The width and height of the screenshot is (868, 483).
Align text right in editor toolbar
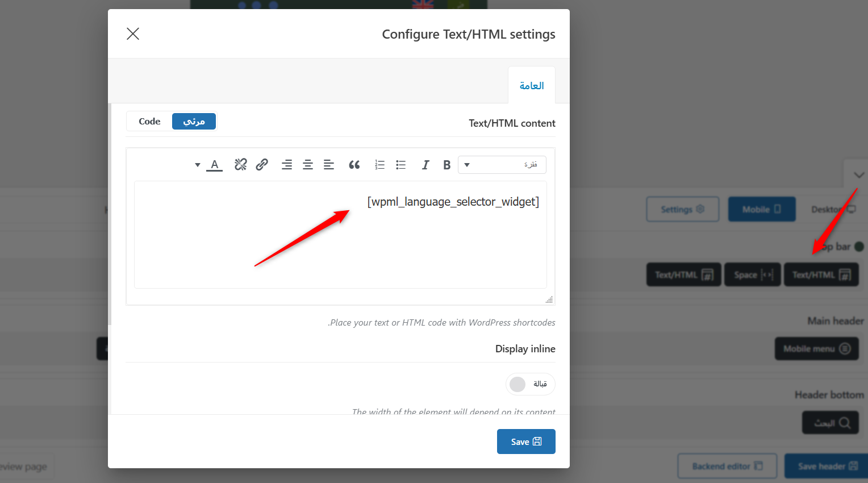[x=287, y=165]
